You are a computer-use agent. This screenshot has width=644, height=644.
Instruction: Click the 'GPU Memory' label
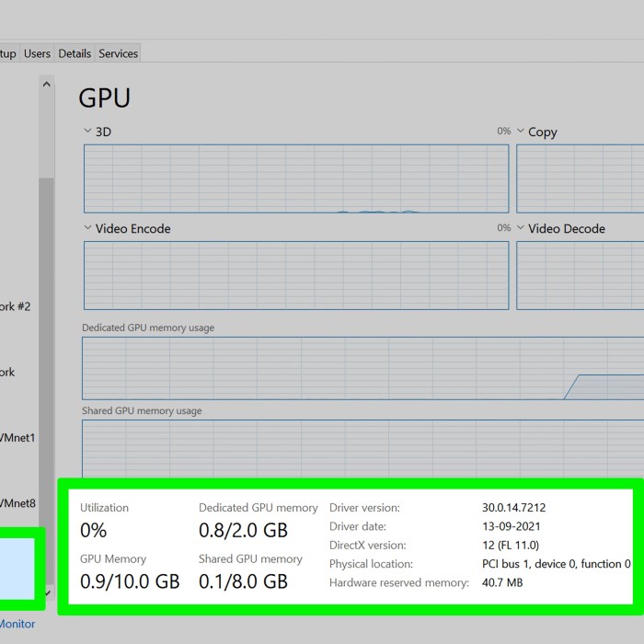[113, 559]
